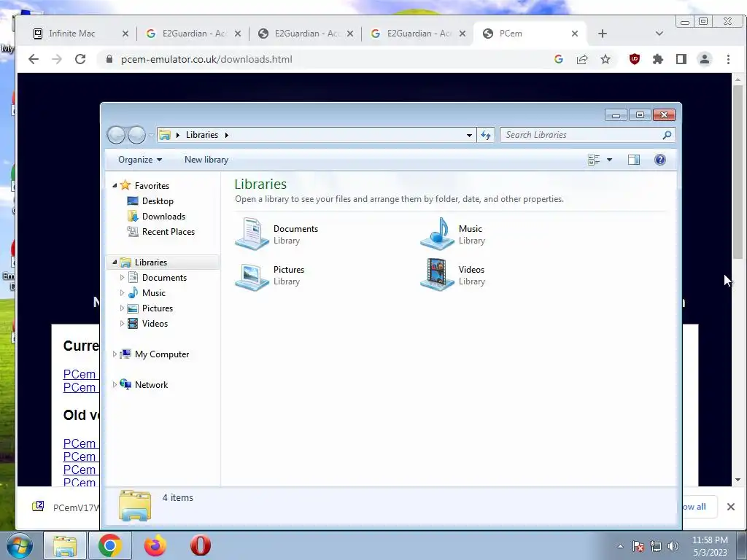This screenshot has width=747, height=560.
Task: Click the search magnifier icon in Explorer
Action: point(667,135)
